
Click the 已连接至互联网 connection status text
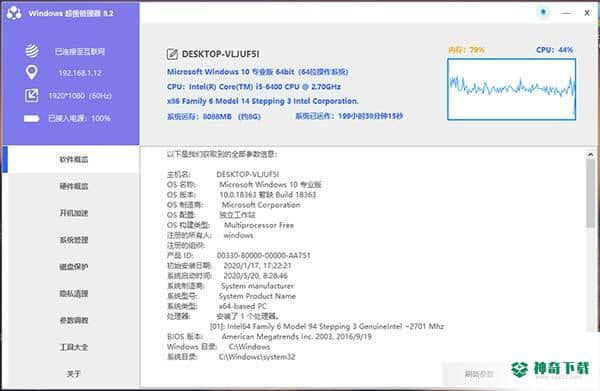[80, 52]
